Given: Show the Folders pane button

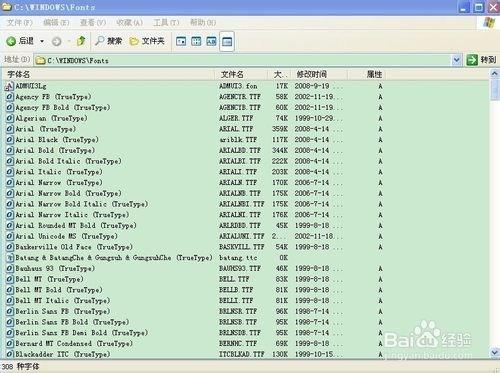Looking at the screenshot, I should coord(147,41).
